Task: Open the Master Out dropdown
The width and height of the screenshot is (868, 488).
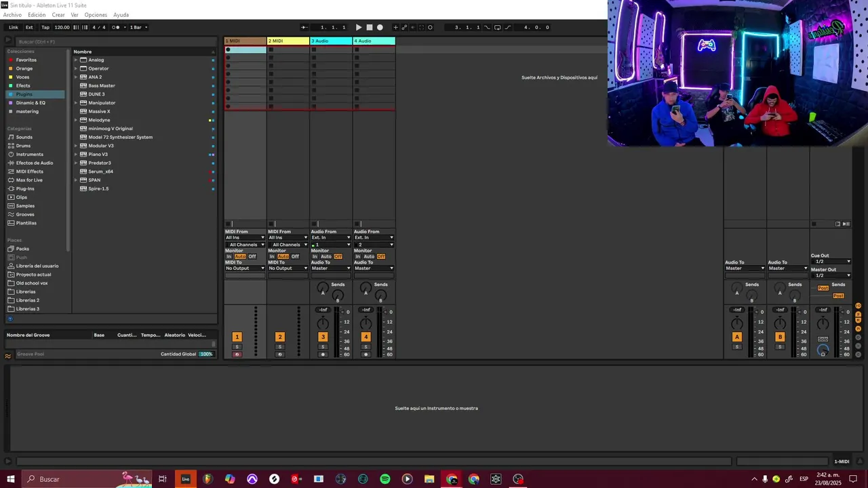Action: coord(831,275)
